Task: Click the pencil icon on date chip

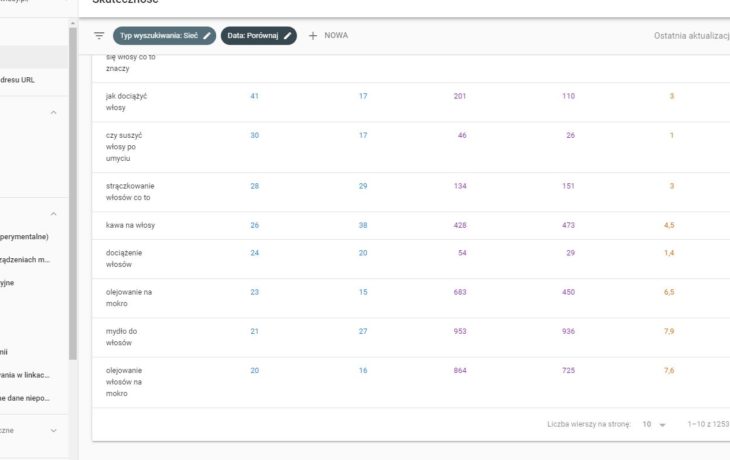Action: 288,35
